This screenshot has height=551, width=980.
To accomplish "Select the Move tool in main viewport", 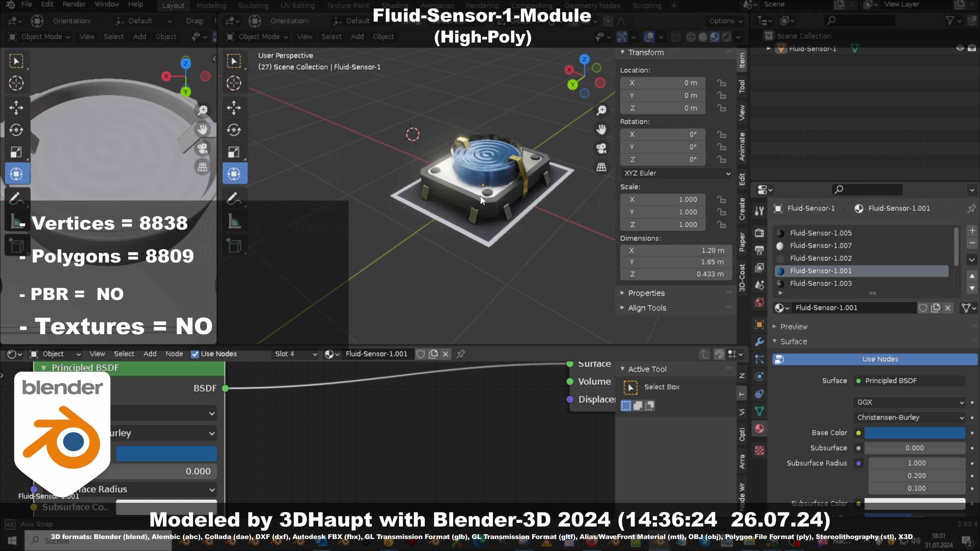I will pos(234,108).
